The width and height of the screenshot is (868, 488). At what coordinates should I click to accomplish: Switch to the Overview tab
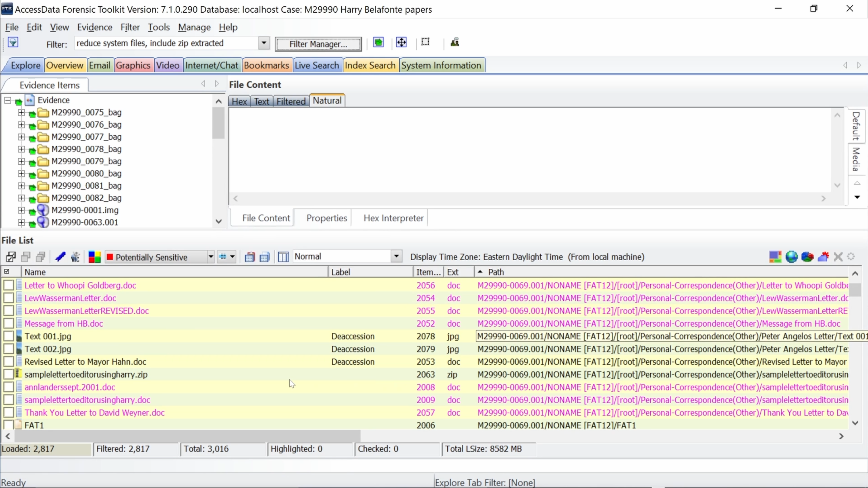click(65, 65)
